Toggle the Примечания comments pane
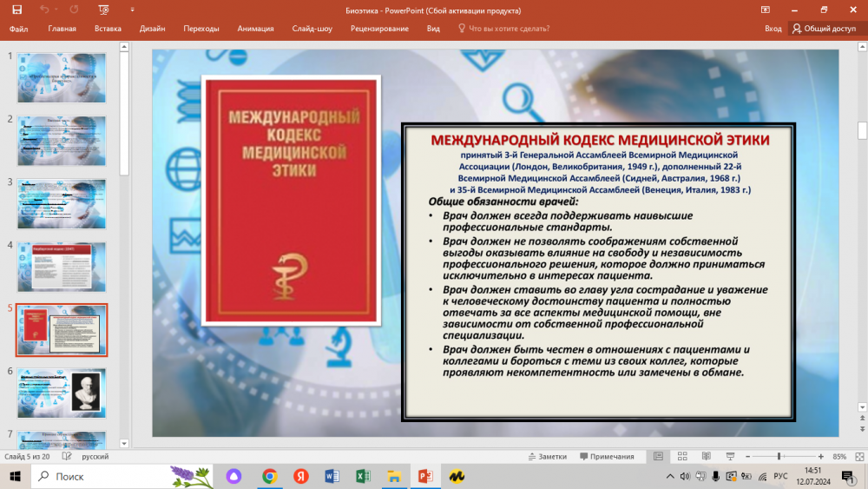 tap(607, 456)
